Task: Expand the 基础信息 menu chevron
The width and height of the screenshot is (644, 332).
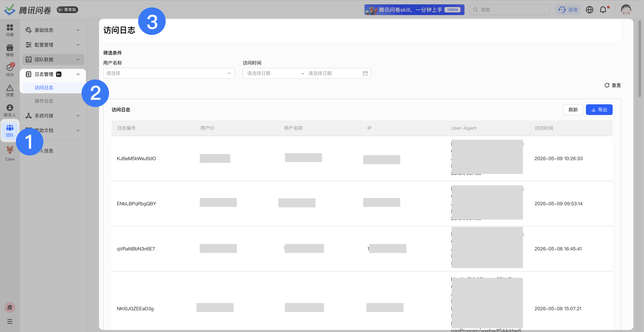Action: click(x=78, y=30)
